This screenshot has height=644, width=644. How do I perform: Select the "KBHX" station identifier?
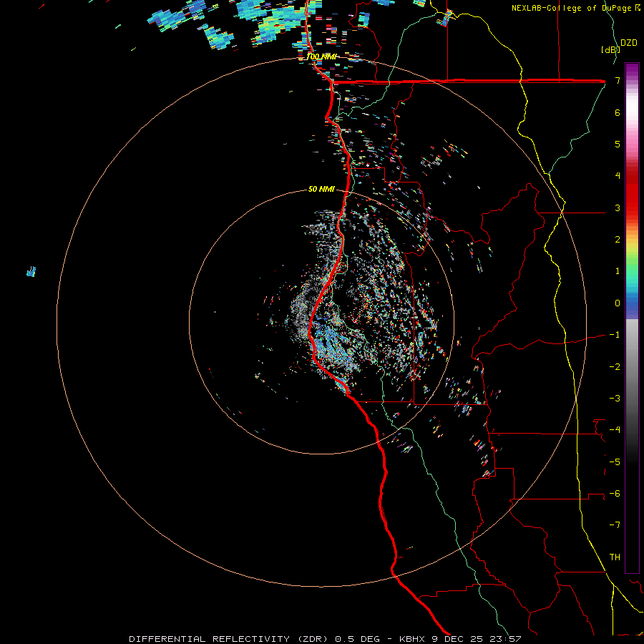[411, 639]
